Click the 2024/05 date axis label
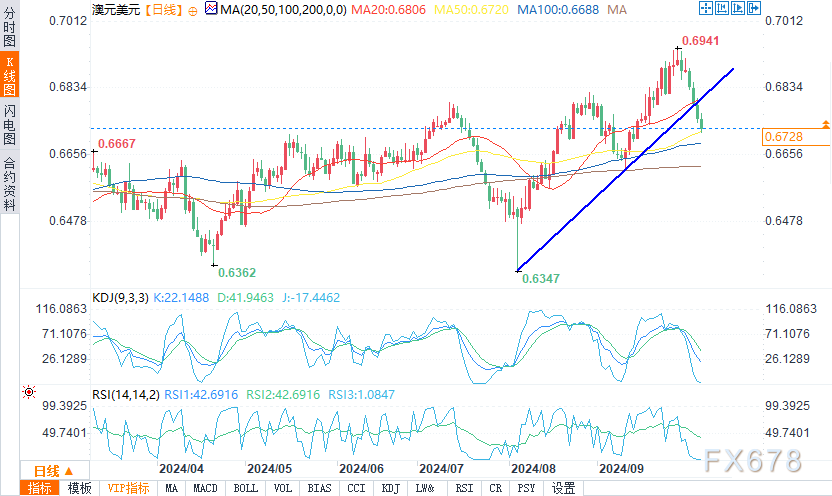The height and width of the screenshot is (496, 832). pos(270,468)
